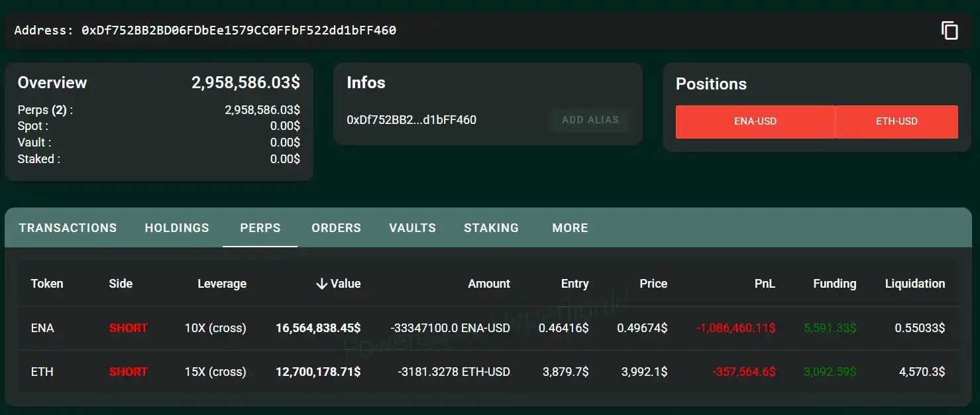Sort table by Leverage column header

221,284
